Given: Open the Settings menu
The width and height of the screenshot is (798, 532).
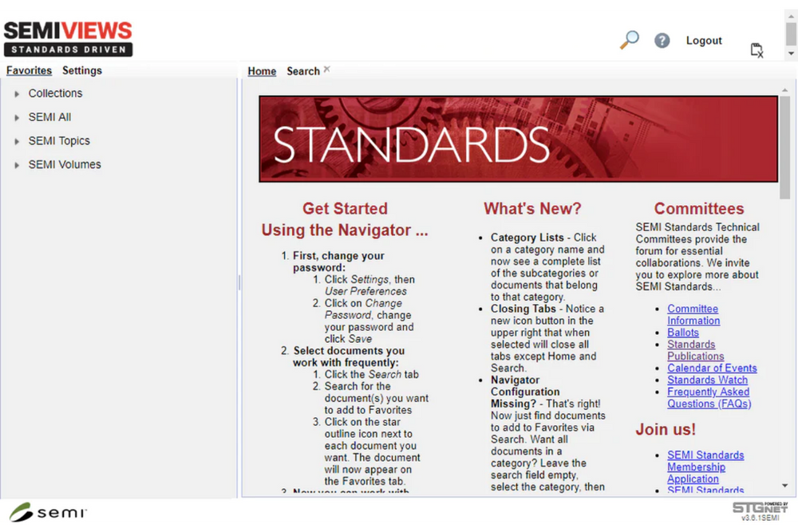Looking at the screenshot, I should tap(81, 70).
